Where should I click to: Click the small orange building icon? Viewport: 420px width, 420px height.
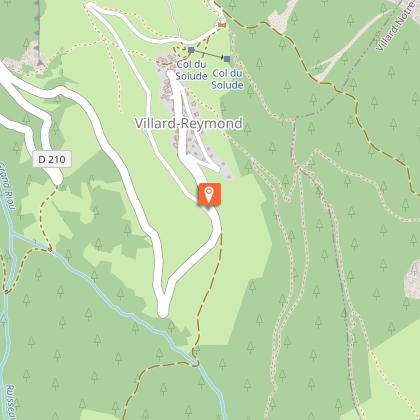222,25
